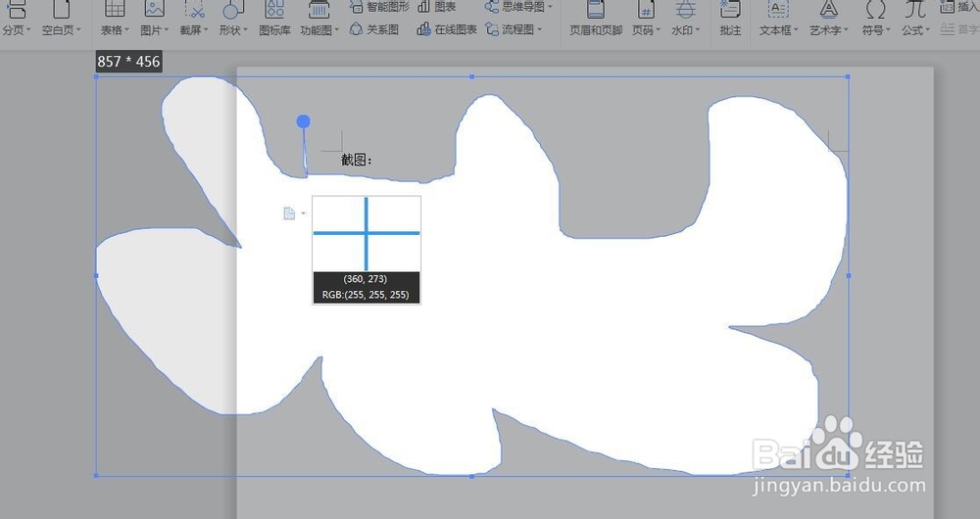Click the left-middle selection handle

[x=96, y=275]
